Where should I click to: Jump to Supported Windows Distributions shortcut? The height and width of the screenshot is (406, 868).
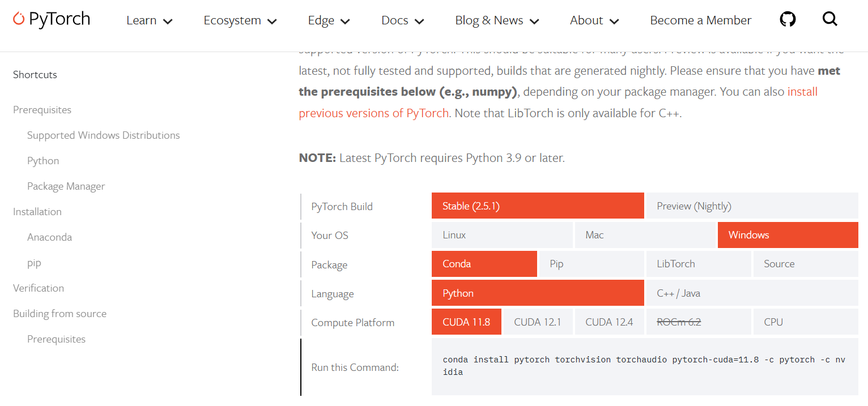pyautogui.click(x=103, y=135)
